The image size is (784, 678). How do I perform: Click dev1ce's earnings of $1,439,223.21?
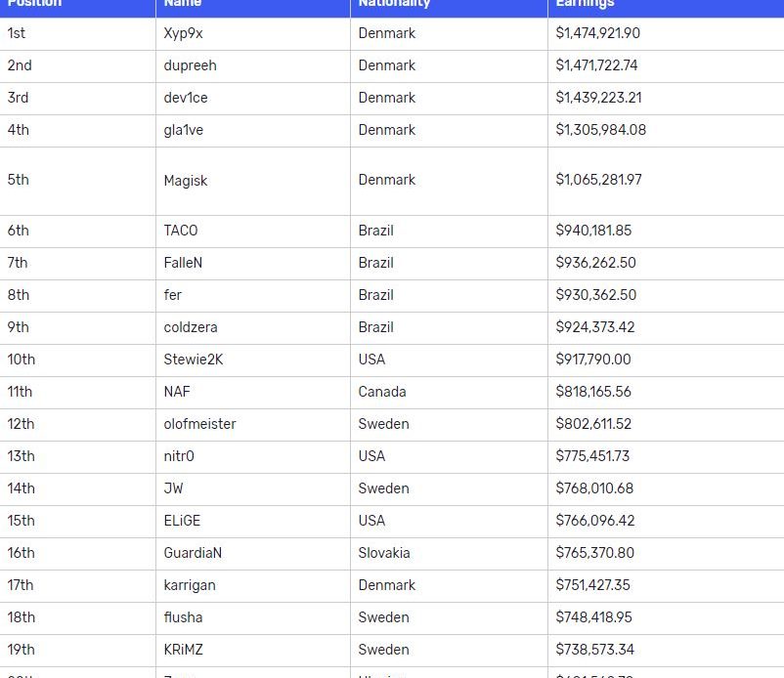pyautogui.click(x=600, y=98)
